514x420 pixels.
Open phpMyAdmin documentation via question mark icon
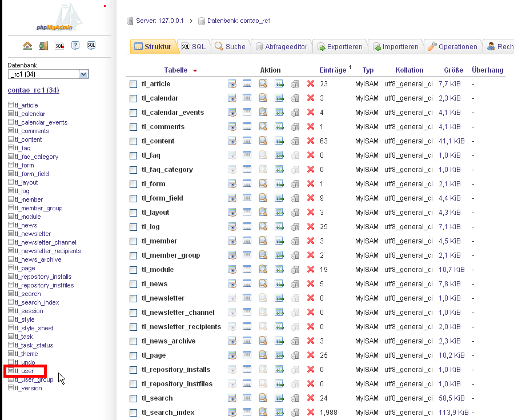pyautogui.click(x=75, y=45)
